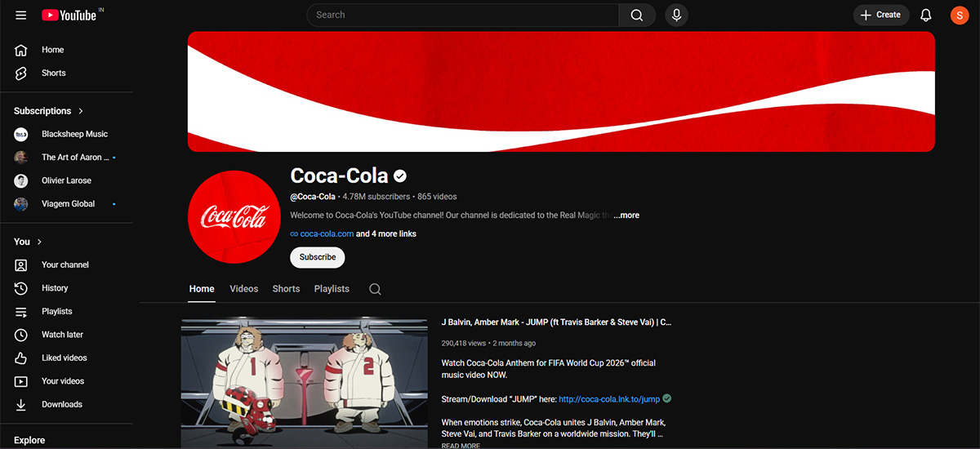The height and width of the screenshot is (449, 980).
Task: Open the coca-cola.lnk.to/jump link
Action: (609, 399)
